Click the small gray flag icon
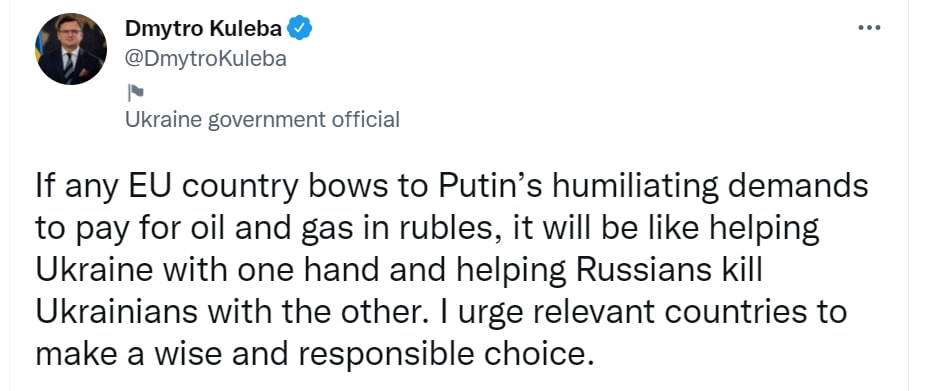 [134, 92]
